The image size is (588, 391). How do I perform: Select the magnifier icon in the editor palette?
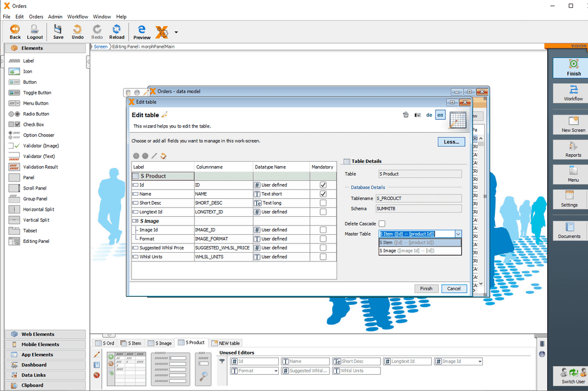[204, 374]
